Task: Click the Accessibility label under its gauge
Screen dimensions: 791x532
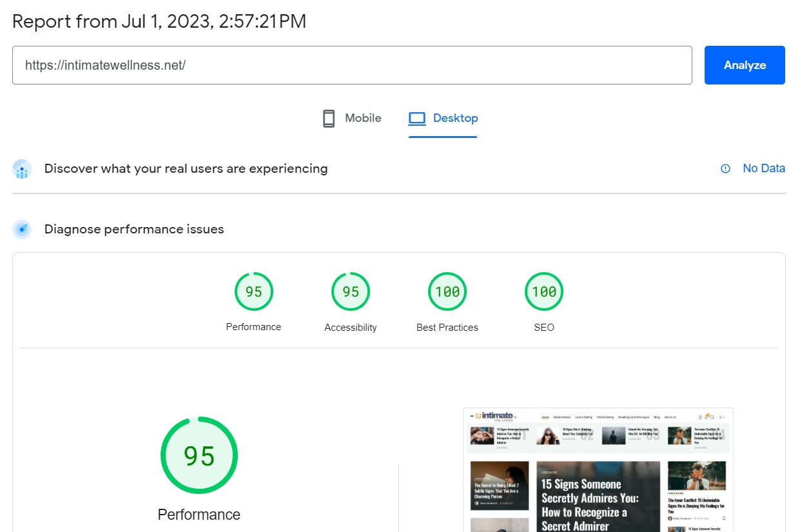Action: coord(350,327)
